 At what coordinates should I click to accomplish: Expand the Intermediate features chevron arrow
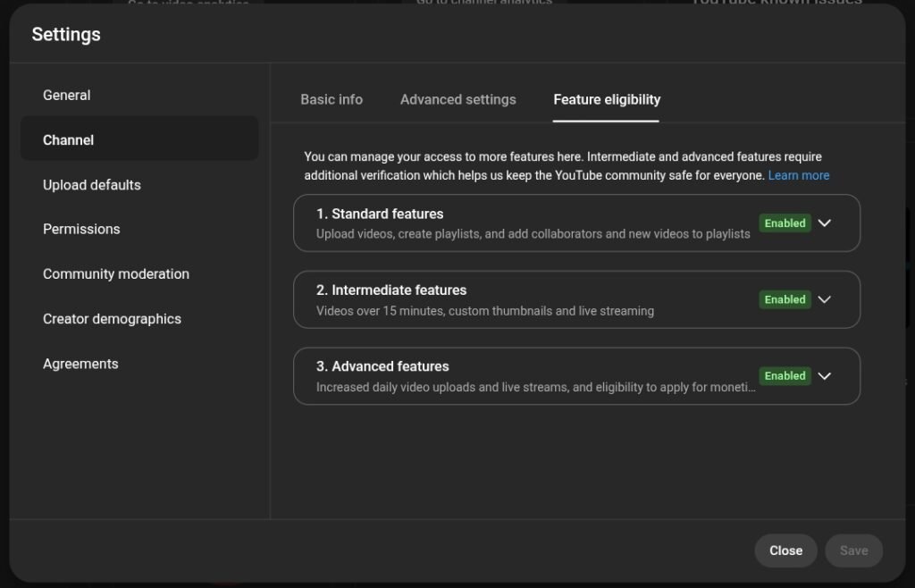825,299
